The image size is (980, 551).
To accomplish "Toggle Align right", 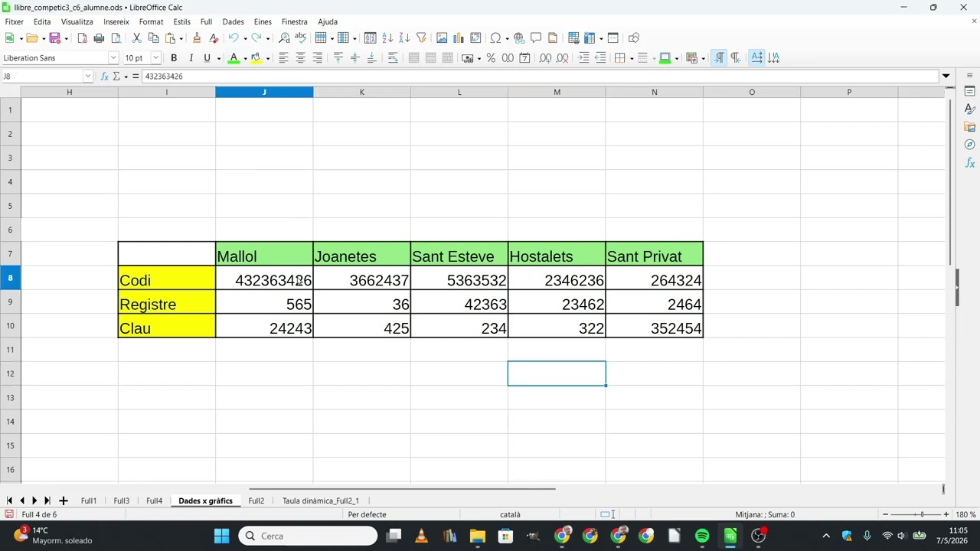I will pyautogui.click(x=317, y=58).
